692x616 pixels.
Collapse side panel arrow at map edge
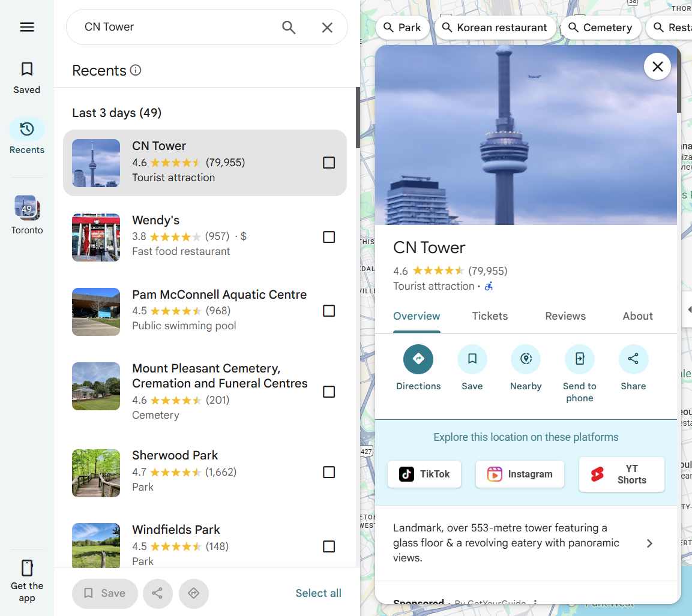[688, 309]
